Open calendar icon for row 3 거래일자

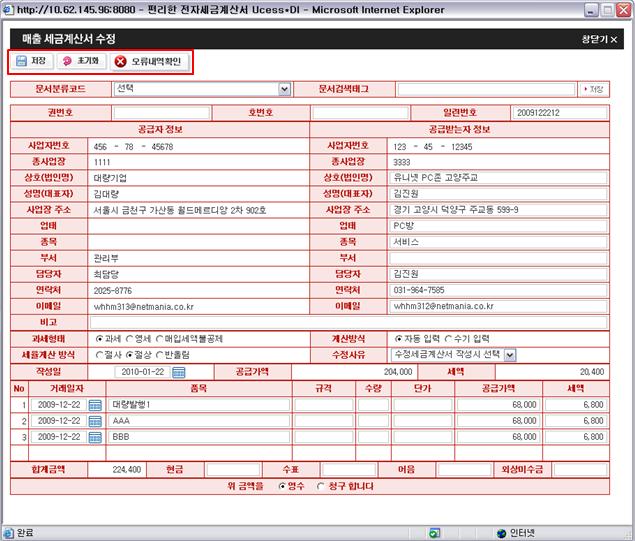tap(95, 437)
